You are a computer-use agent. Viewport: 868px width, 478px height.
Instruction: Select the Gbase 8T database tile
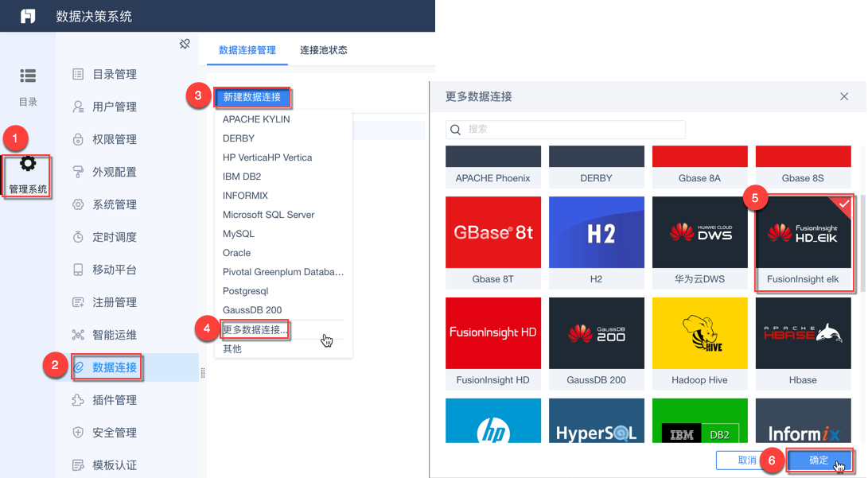click(x=493, y=243)
